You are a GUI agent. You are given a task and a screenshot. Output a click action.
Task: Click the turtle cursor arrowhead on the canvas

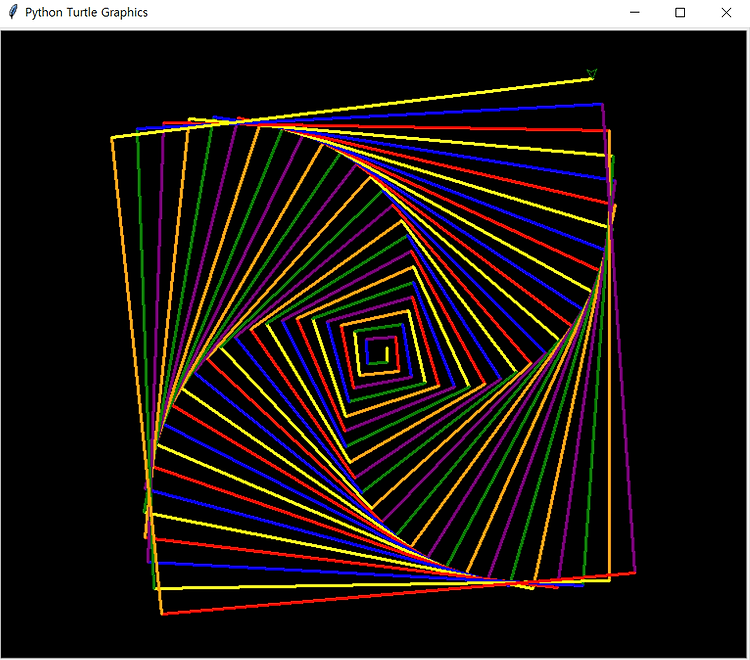click(x=592, y=74)
